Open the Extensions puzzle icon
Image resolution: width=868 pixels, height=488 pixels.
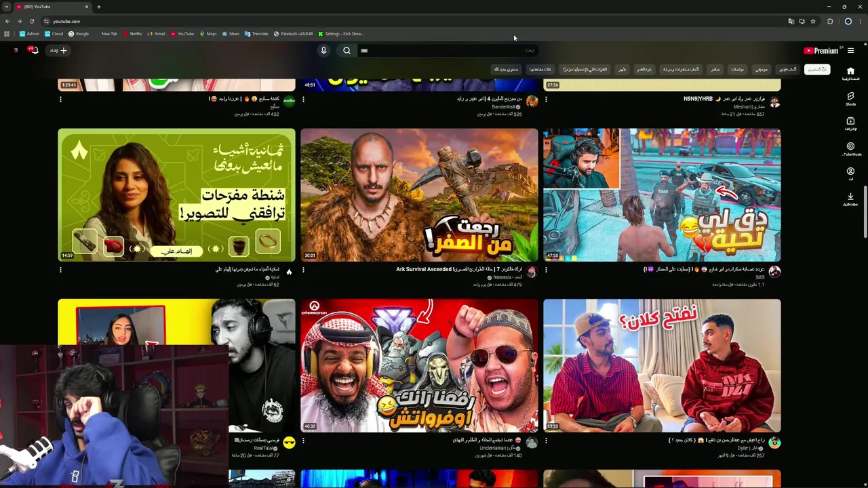coord(830,21)
